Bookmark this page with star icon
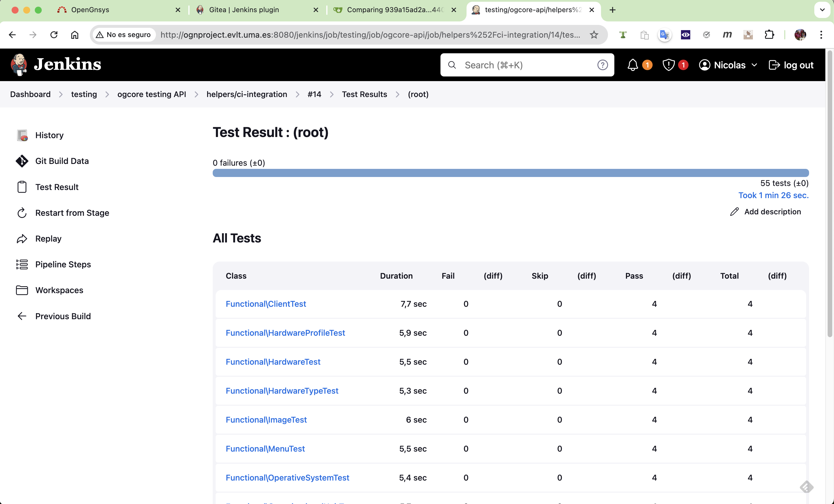This screenshot has width=834, height=504. coord(594,34)
